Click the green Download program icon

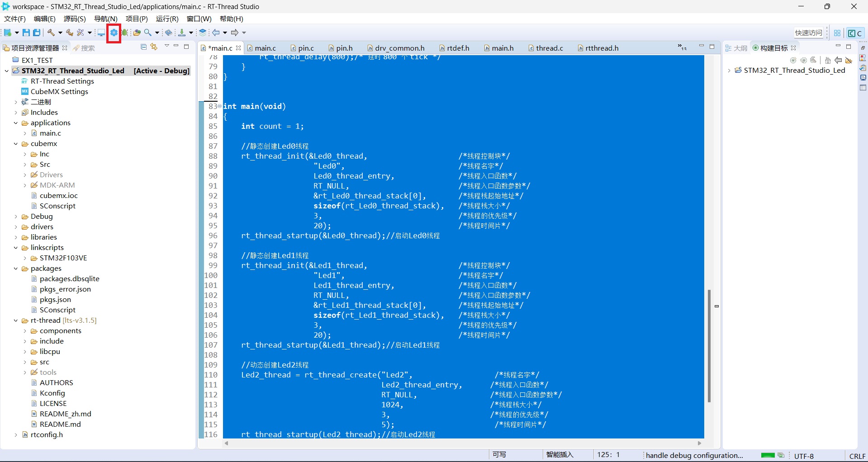(182, 33)
